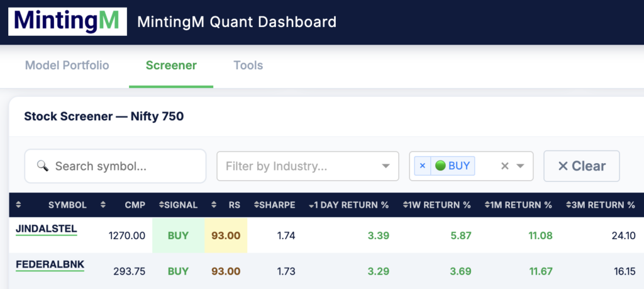Viewport: 644px width, 289px height.
Task: Sort table by CMP column header
Action: (133, 205)
